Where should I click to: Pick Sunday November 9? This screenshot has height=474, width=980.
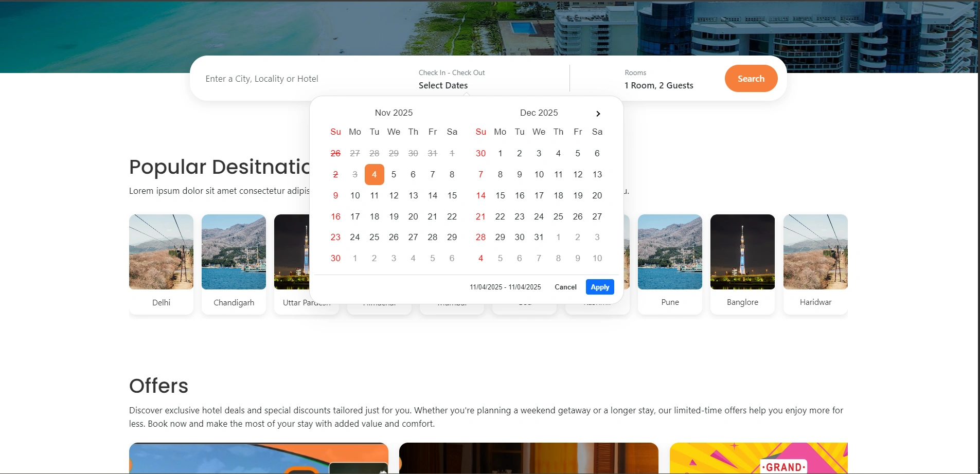click(x=335, y=195)
